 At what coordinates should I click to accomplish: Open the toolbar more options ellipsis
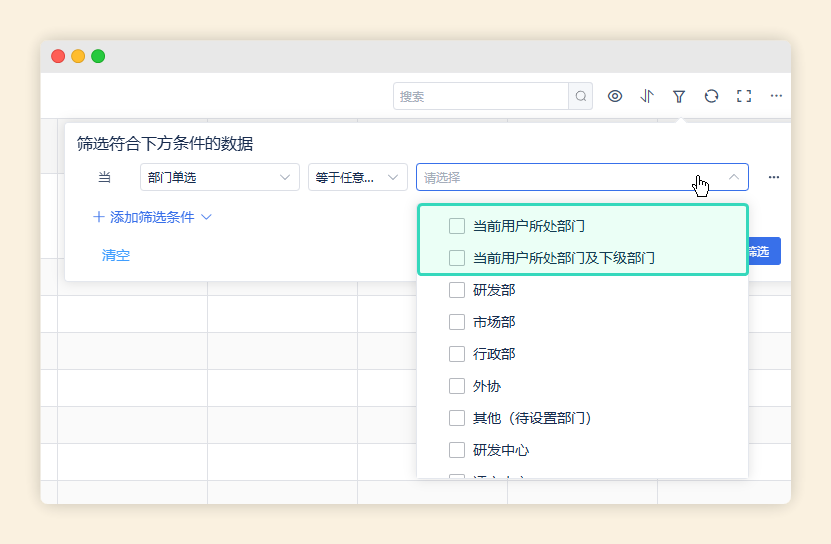(775, 96)
